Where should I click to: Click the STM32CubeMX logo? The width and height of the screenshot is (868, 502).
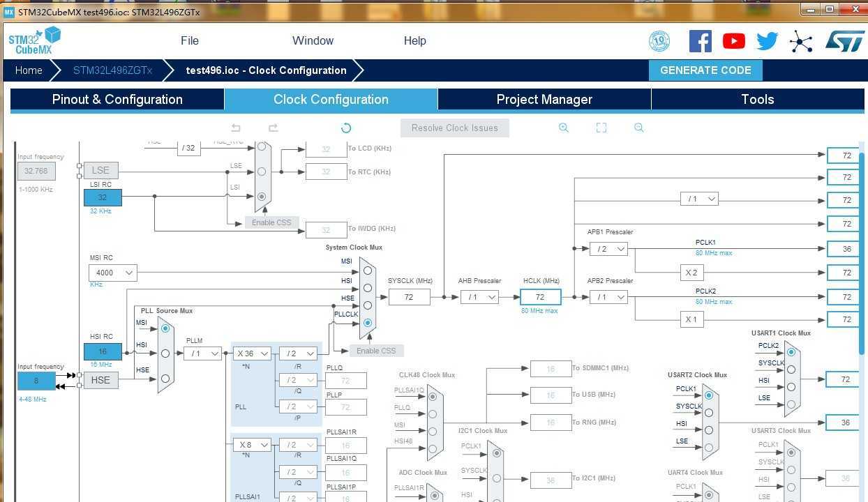point(35,41)
